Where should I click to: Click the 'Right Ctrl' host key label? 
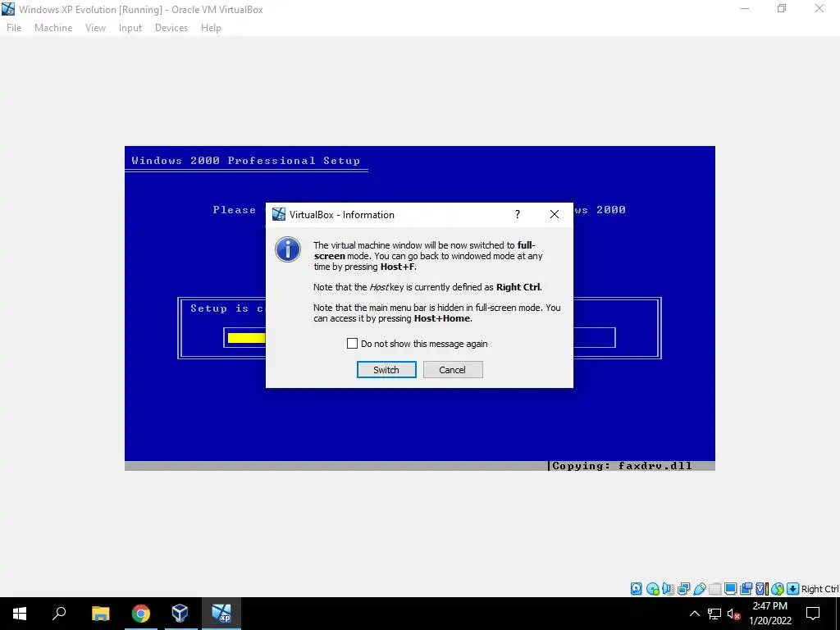pyautogui.click(x=819, y=589)
